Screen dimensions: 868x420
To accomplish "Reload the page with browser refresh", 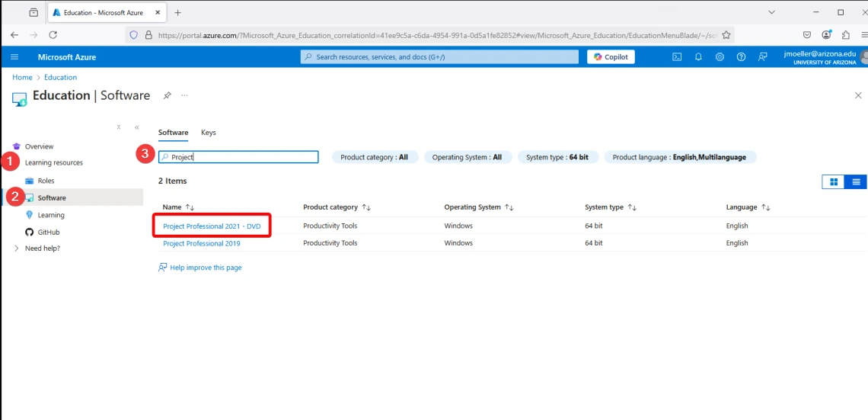I will click(53, 35).
